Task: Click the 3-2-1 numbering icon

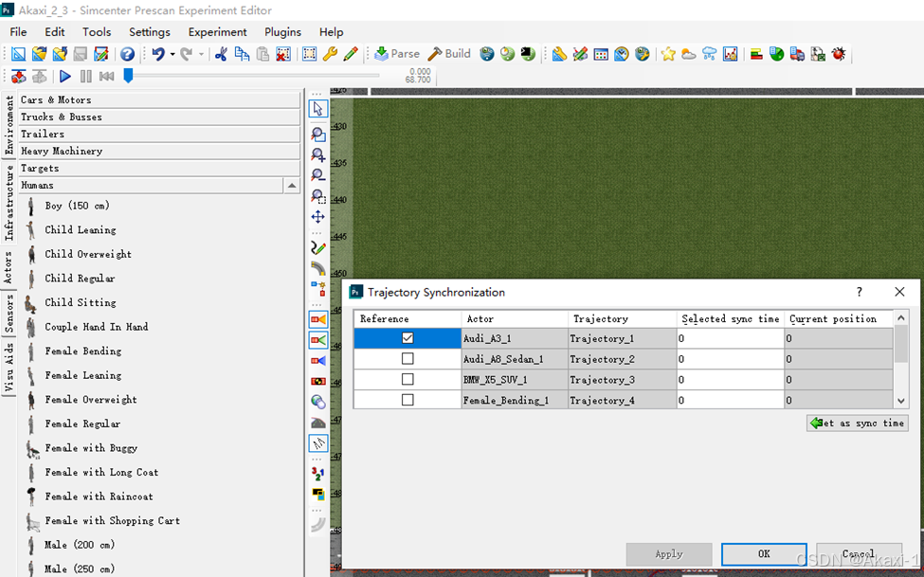Action: [x=318, y=474]
